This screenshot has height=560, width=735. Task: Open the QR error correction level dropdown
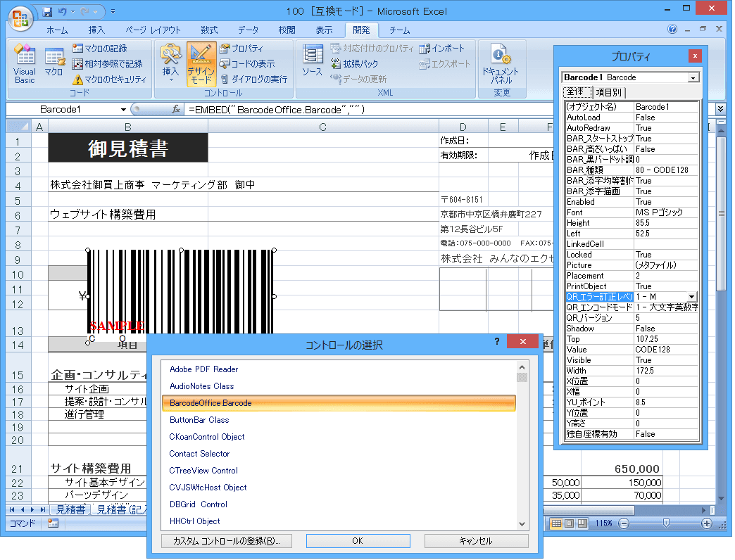pos(691,297)
